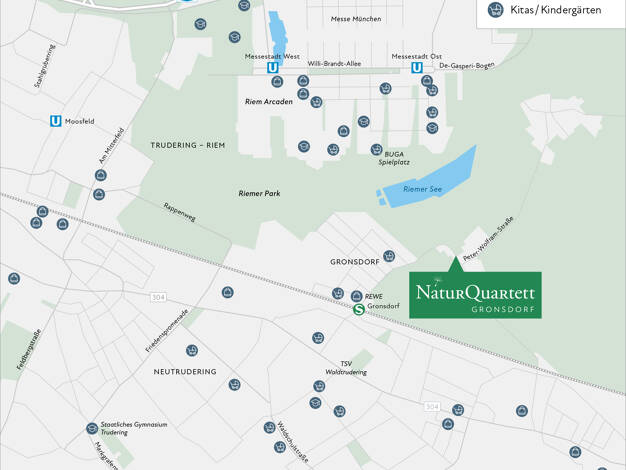
Task: Click the green Gronsdorf S-Bahn icon
Action: 359,309
